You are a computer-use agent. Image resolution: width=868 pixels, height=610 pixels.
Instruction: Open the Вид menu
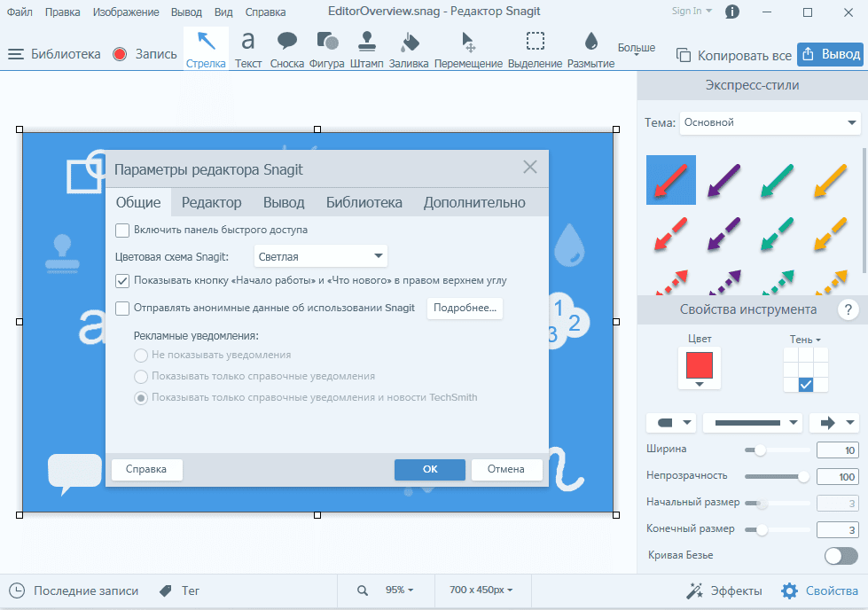tap(223, 12)
